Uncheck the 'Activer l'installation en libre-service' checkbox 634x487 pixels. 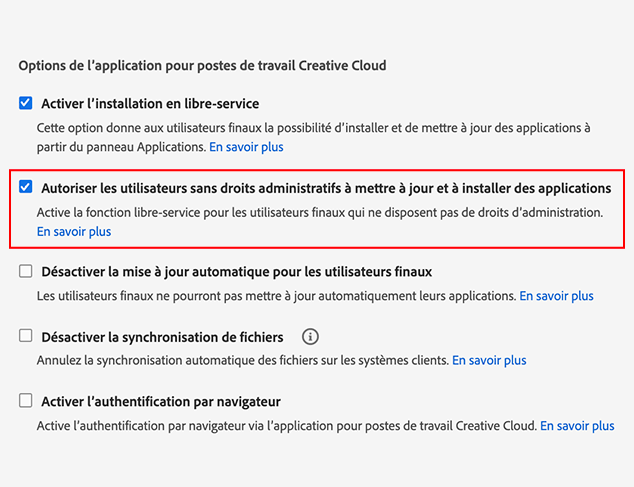click(26, 103)
